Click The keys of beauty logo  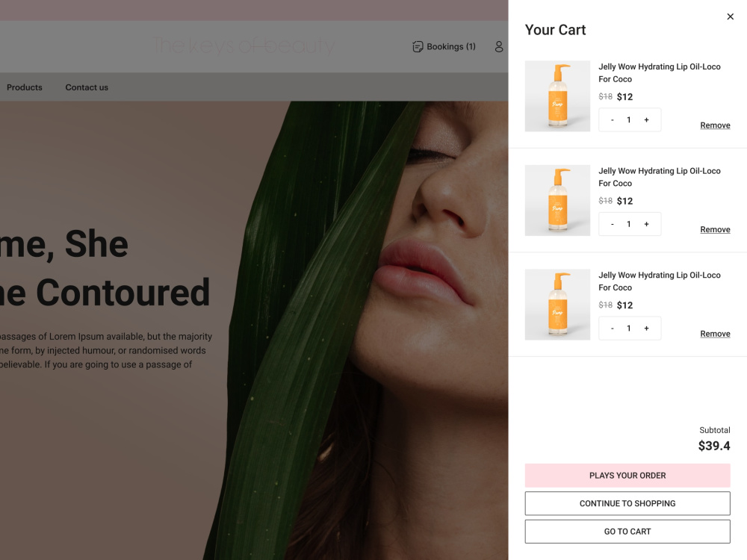(x=244, y=46)
